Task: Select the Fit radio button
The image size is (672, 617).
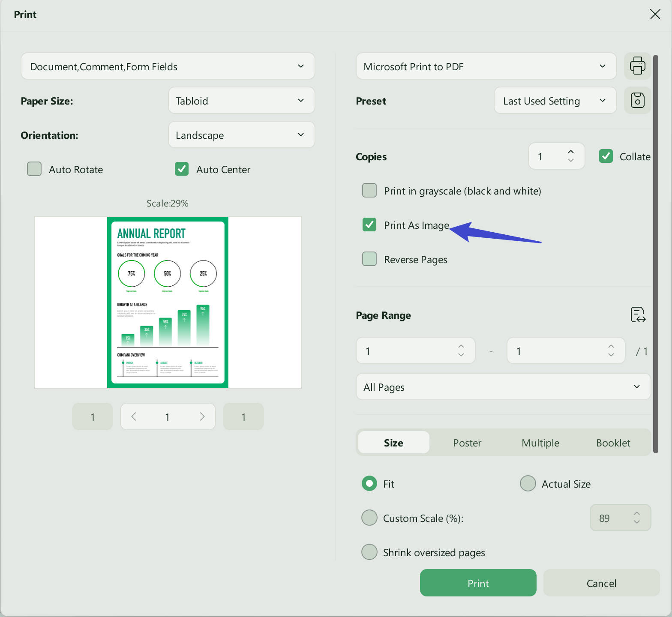Action: (369, 483)
